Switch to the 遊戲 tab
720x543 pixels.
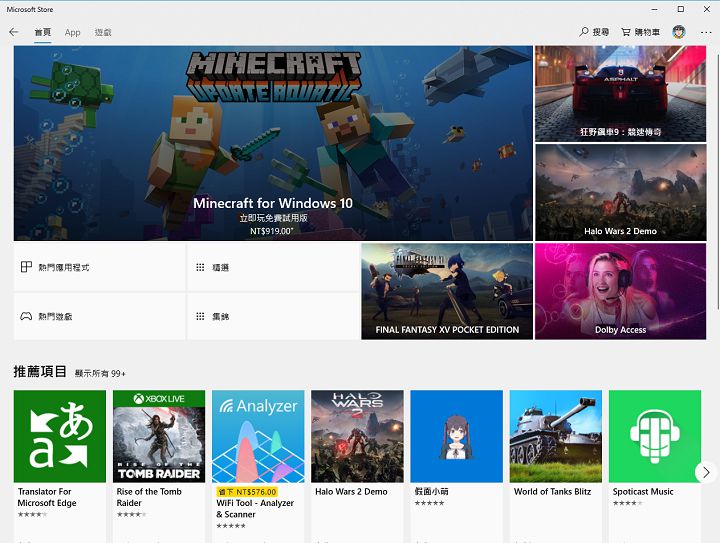point(103,32)
